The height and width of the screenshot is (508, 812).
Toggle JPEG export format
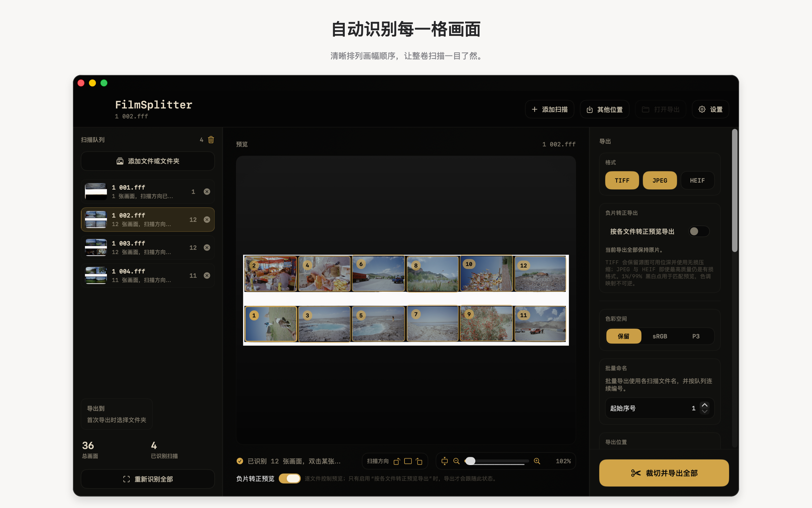point(660,180)
